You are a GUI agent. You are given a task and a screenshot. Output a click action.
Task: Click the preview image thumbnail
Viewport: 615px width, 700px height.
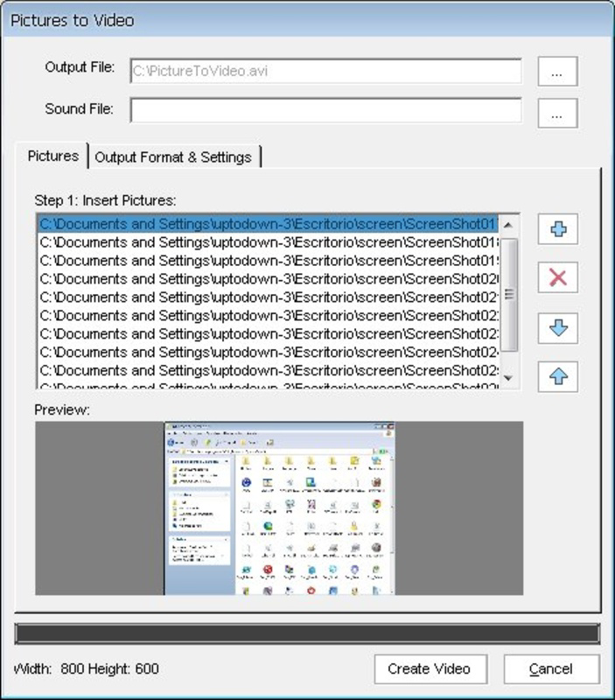[279, 508]
